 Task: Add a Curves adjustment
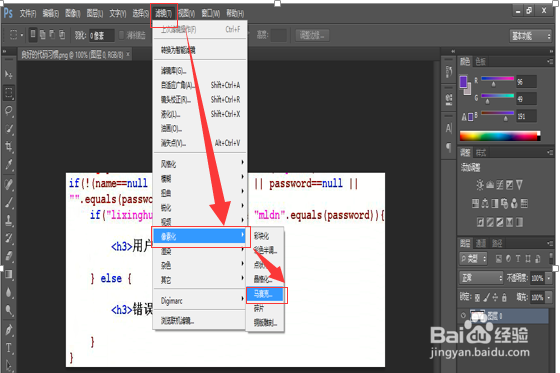pyautogui.click(x=500, y=185)
